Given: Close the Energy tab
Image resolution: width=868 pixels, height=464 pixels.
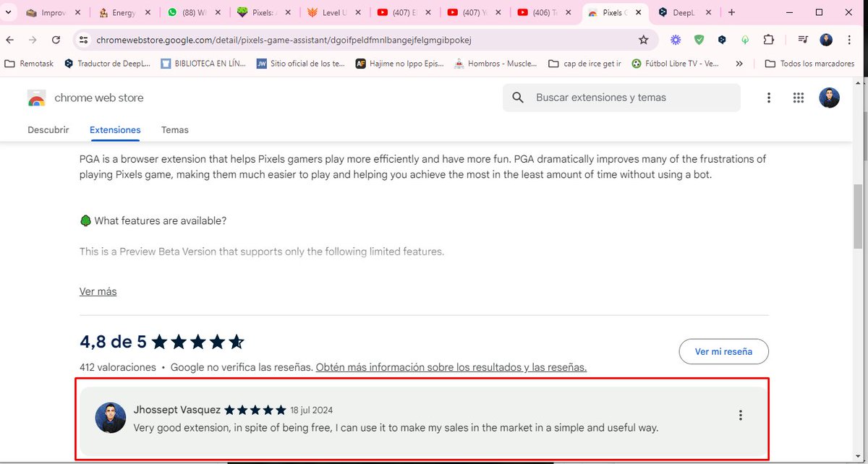Looking at the screenshot, I should 148,13.
